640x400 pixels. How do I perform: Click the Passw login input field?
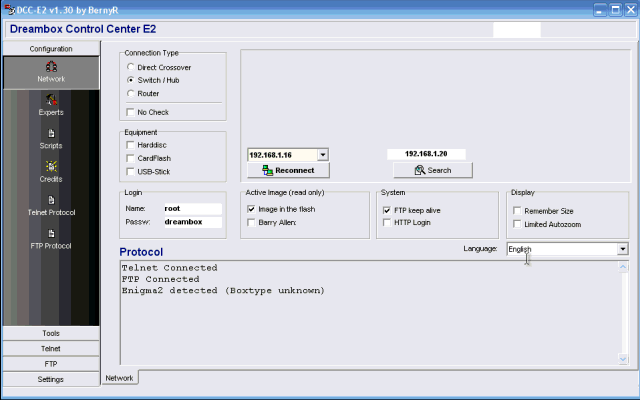pos(192,222)
